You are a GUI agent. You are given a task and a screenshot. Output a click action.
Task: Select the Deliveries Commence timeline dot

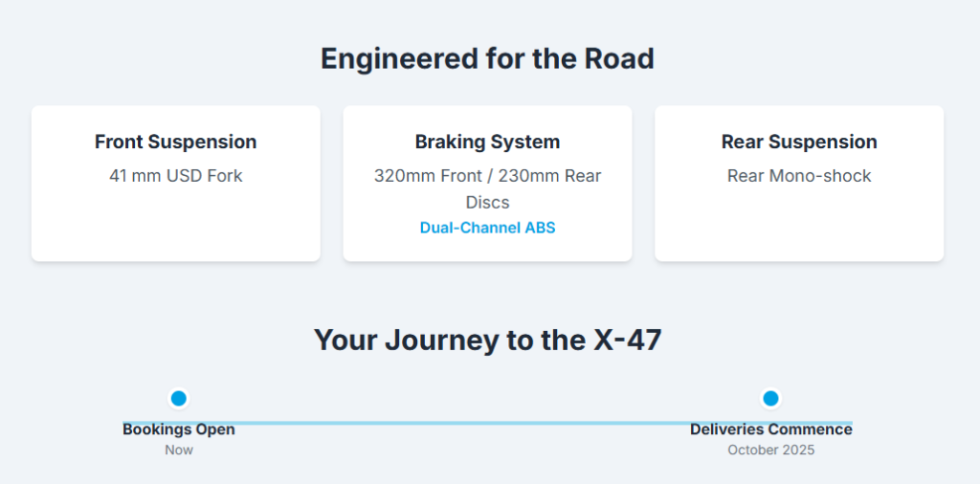[x=770, y=398]
